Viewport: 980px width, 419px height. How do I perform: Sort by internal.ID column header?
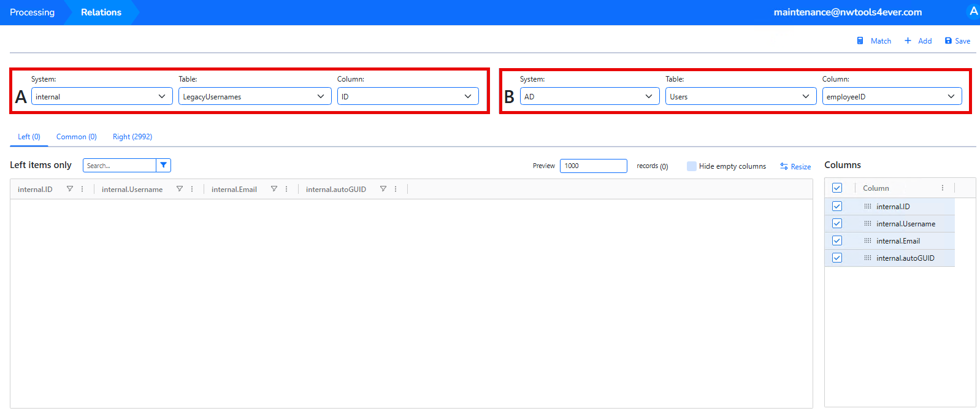(x=35, y=190)
